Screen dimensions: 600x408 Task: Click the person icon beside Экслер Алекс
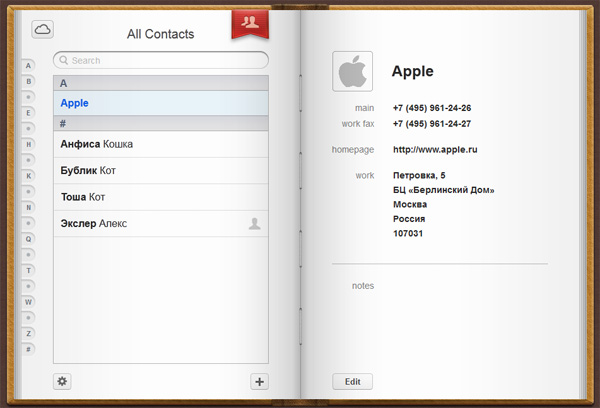[x=255, y=223]
